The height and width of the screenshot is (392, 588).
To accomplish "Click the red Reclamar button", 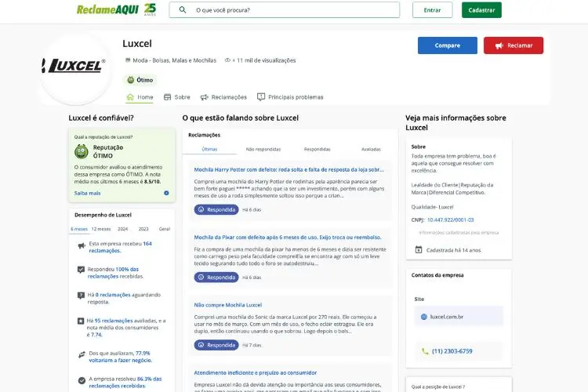I will pos(514,45).
